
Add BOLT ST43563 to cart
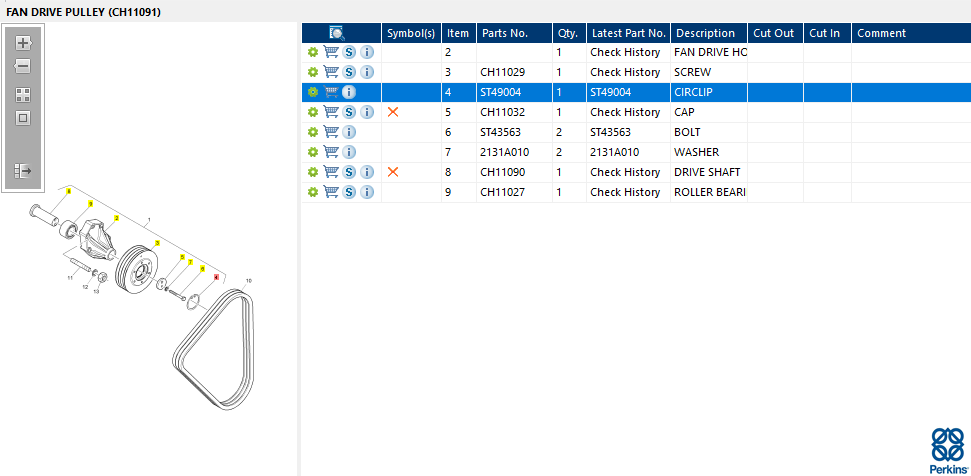point(331,132)
